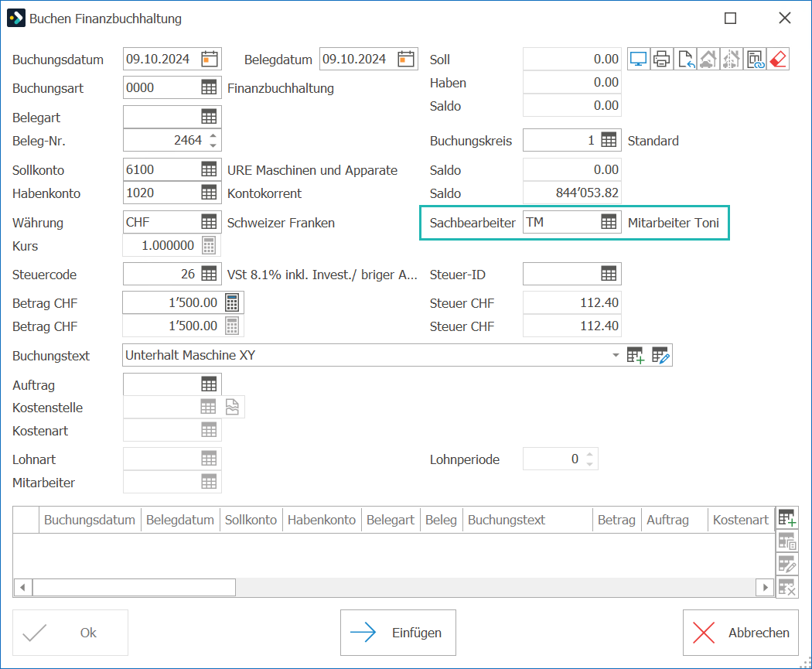Open Währung currency selection lookup

209,222
